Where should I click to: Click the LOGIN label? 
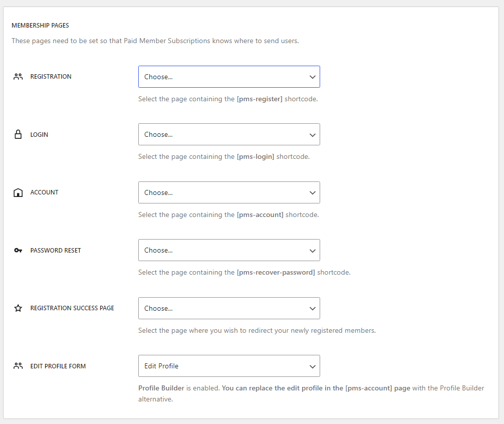39,135
